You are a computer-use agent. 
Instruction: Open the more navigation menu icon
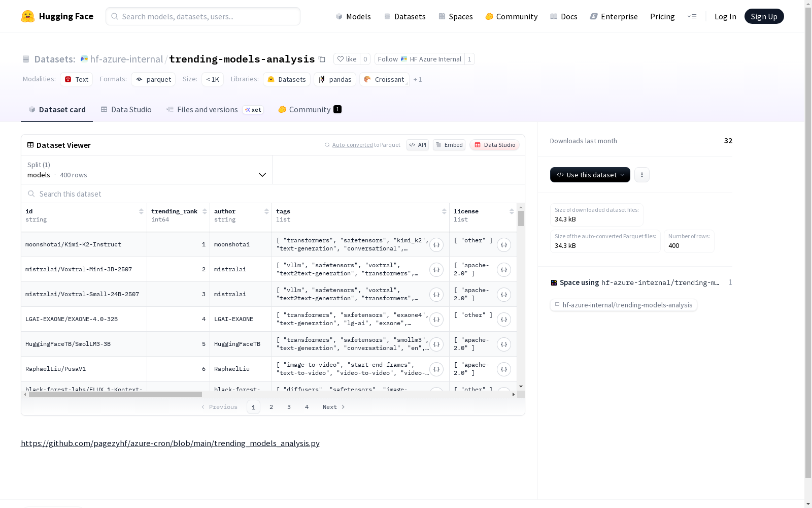point(692,16)
